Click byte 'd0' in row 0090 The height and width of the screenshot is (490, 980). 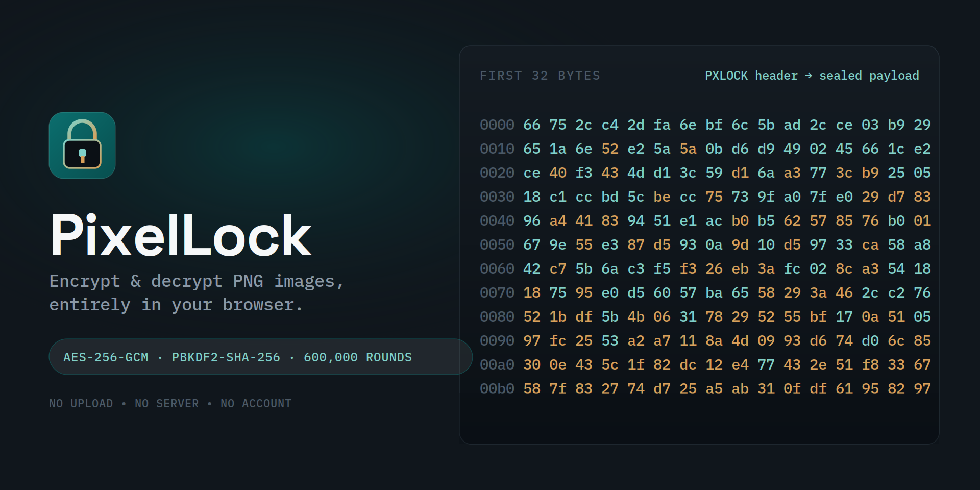tap(870, 341)
